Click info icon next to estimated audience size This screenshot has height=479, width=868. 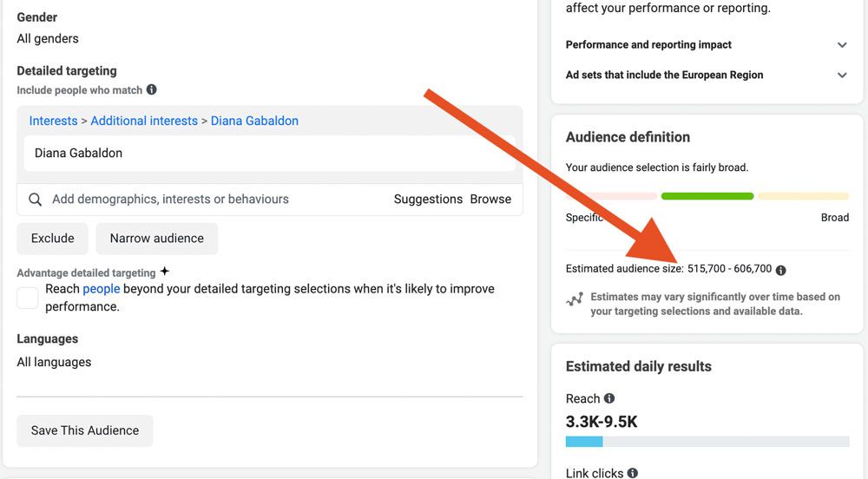click(x=780, y=270)
